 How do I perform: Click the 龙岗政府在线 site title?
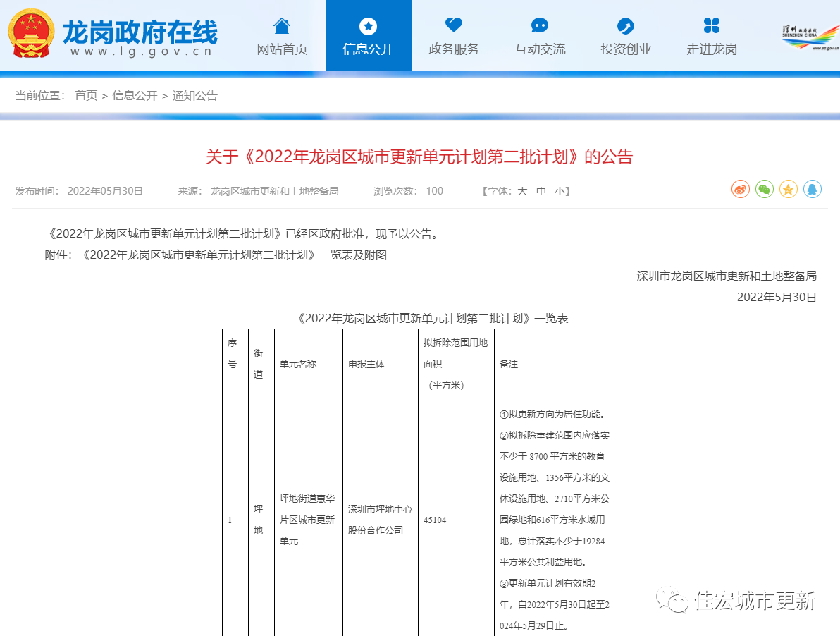coord(140,33)
